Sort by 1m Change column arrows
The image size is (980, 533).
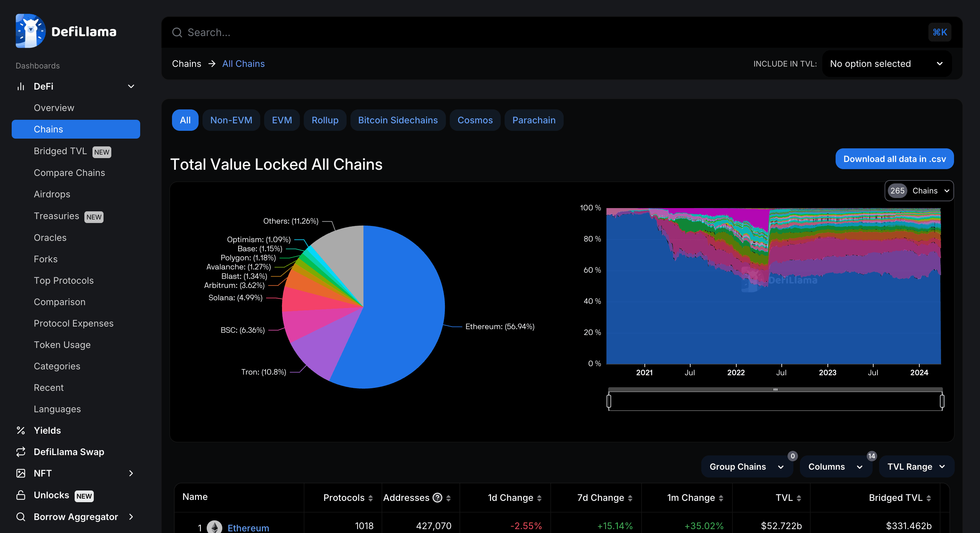click(x=721, y=498)
